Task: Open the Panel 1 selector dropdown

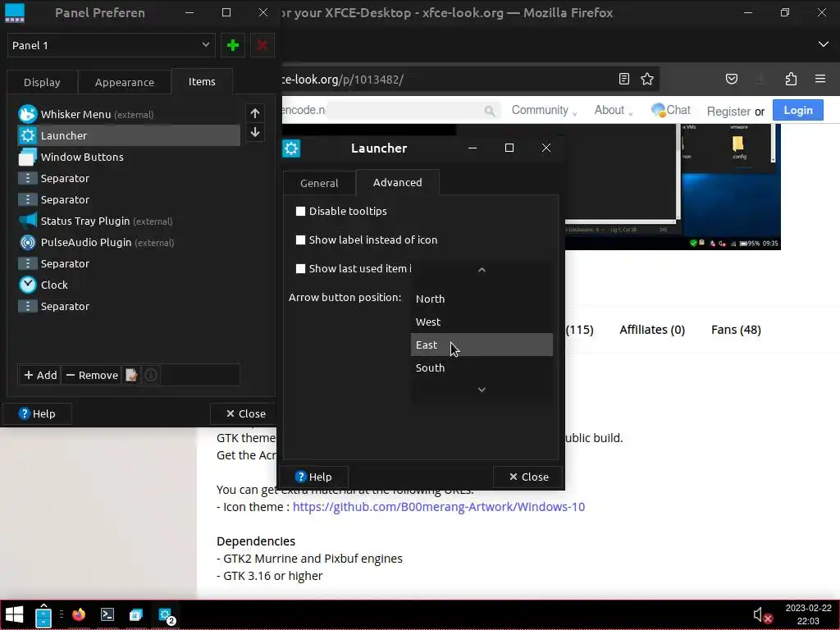Action: pos(112,46)
